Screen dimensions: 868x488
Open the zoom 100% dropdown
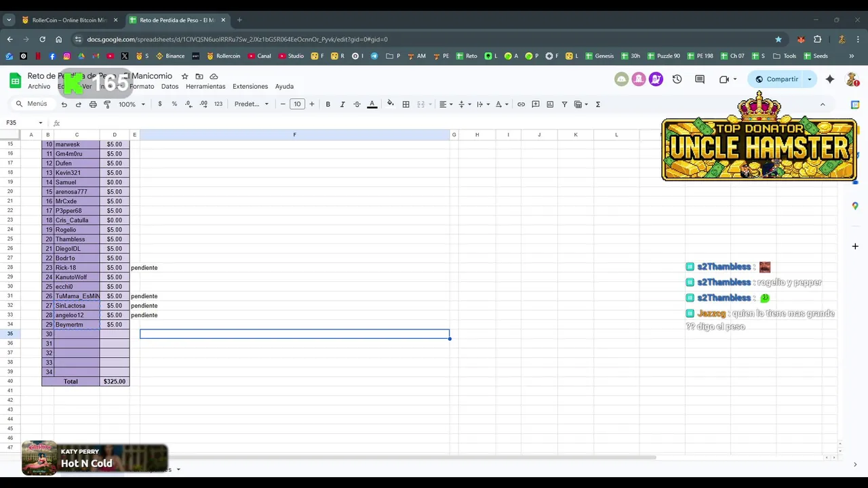point(132,104)
